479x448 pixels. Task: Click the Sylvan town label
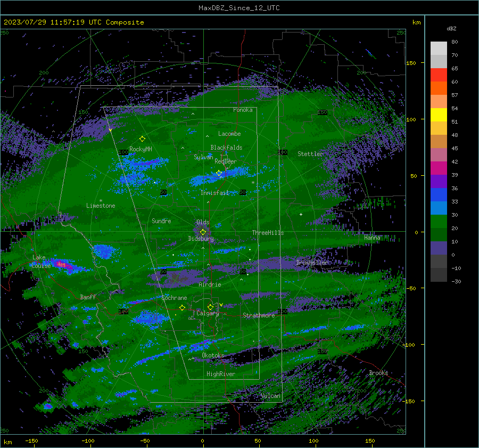[203, 157]
